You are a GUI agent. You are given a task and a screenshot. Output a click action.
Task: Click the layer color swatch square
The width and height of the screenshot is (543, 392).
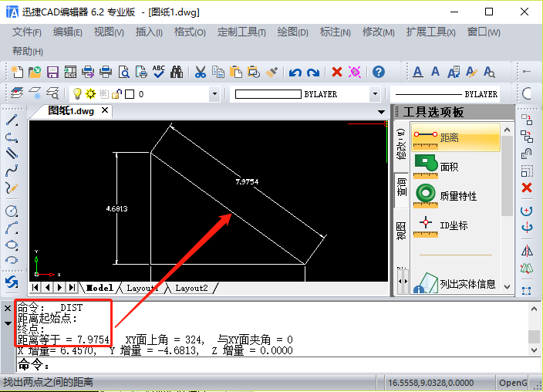(130, 94)
